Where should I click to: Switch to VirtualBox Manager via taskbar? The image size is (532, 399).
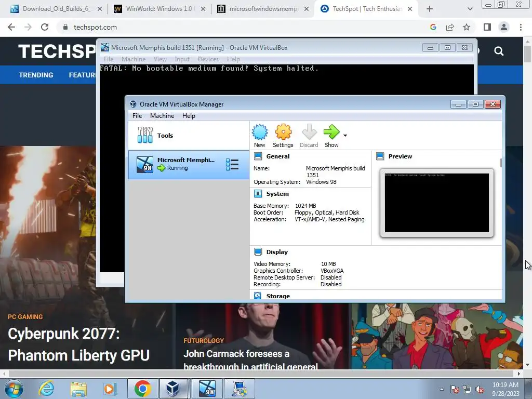(x=173, y=389)
